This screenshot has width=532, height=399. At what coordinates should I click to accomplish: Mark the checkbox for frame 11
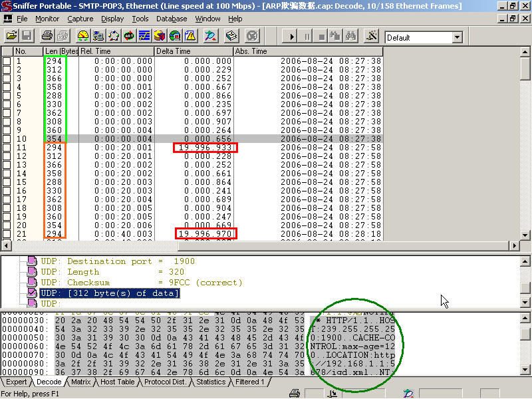pos(7,148)
